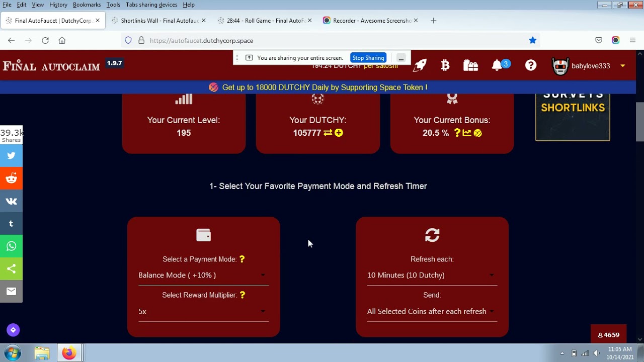Share on VK from side bar
This screenshot has height=362, width=644.
(x=11, y=201)
